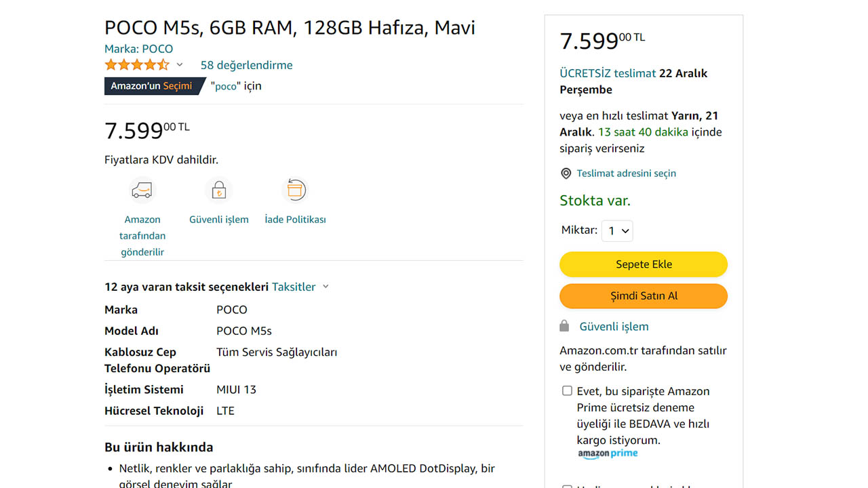Screen dimensions: 868x488
Task: Open the Marka: POCO brand link
Action: 138,49
